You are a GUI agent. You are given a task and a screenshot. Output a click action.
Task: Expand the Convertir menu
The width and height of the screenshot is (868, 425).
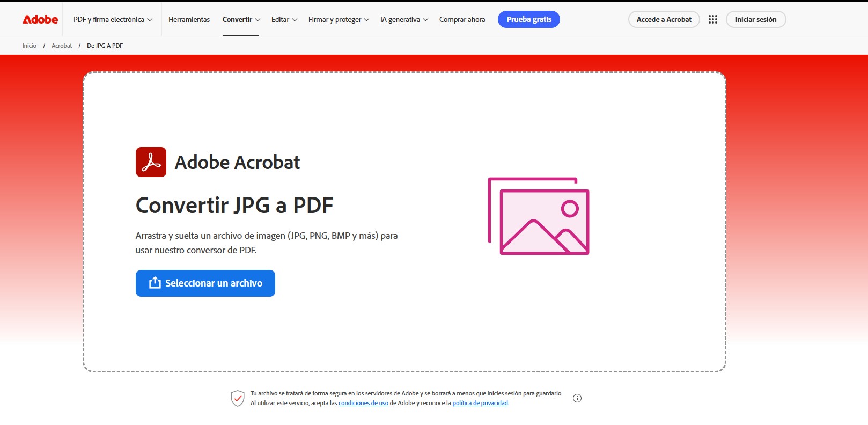point(241,19)
